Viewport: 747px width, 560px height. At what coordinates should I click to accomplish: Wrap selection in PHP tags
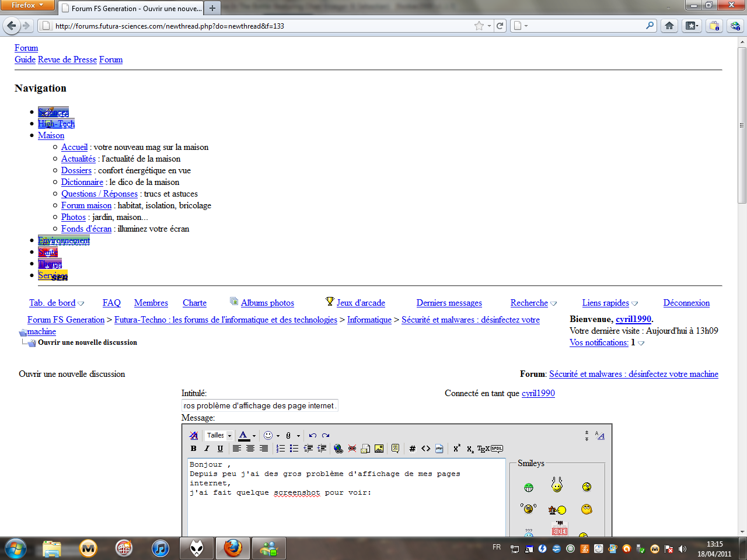(439, 449)
